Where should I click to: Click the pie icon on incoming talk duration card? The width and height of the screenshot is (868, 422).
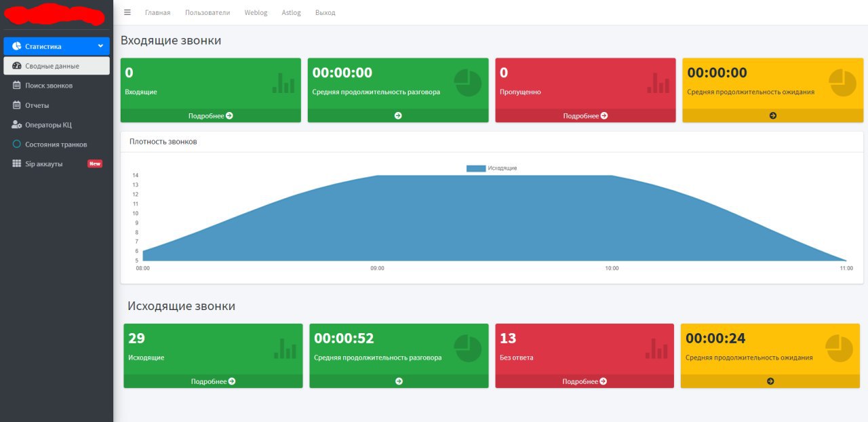(x=468, y=83)
